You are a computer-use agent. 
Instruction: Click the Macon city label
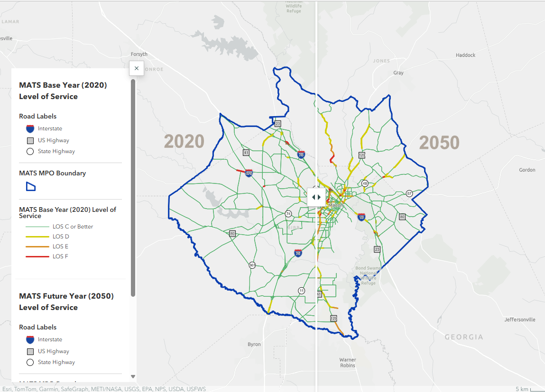click(336, 205)
